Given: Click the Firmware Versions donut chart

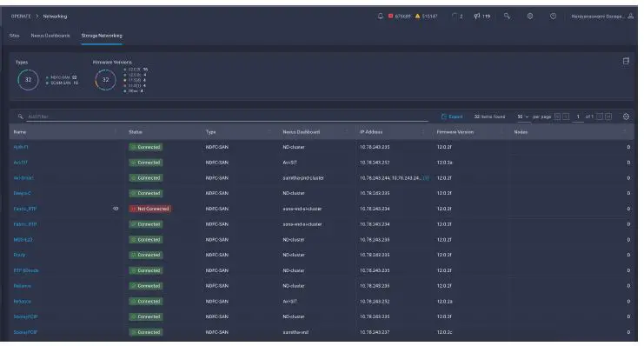Looking at the screenshot, I should click(x=105, y=80).
